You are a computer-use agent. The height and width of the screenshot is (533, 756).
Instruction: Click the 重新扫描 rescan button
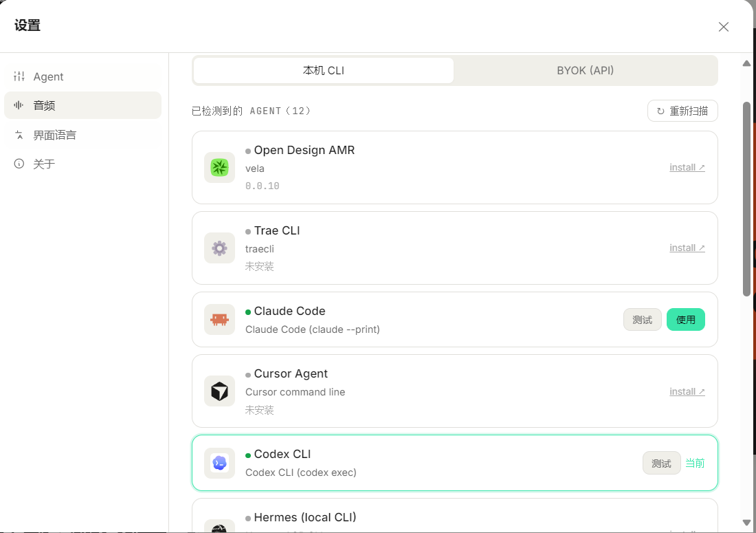[x=682, y=111]
